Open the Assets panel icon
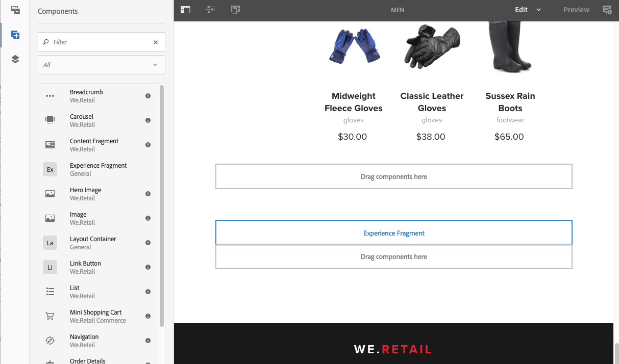The image size is (619, 364). (15, 10)
